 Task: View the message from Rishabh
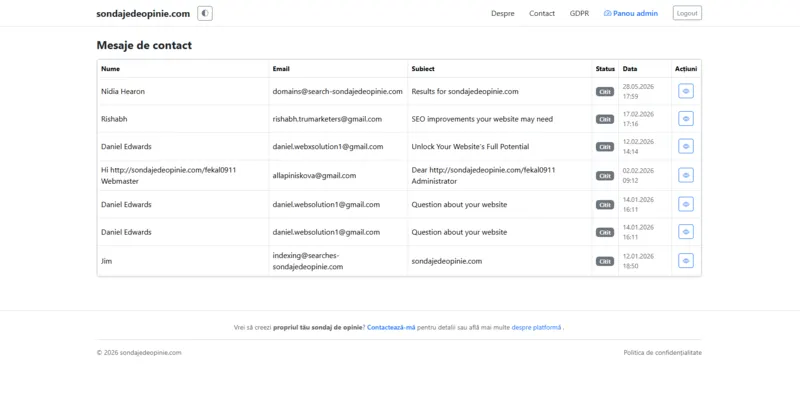[x=686, y=119]
